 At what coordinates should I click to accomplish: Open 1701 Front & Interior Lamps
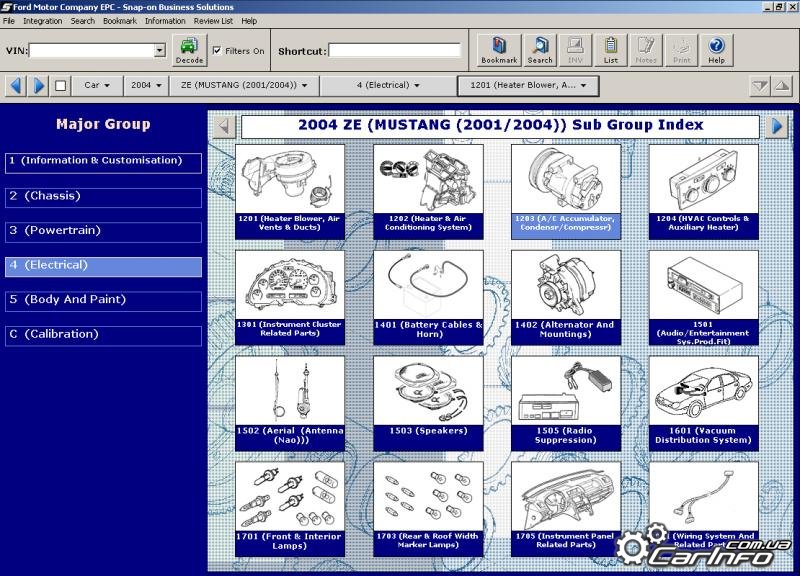pyautogui.click(x=290, y=509)
